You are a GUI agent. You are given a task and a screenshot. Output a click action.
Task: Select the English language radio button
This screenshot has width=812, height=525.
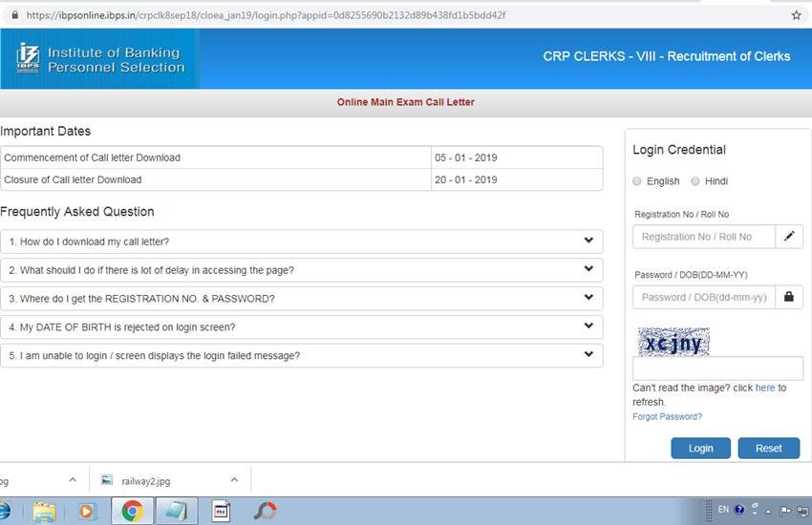tap(637, 181)
